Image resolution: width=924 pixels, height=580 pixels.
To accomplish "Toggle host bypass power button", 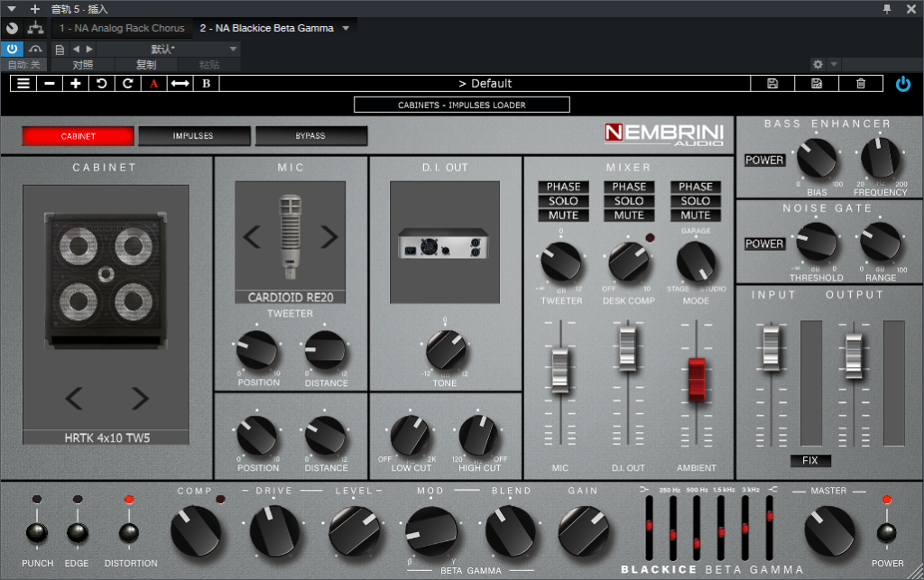I will tap(12, 49).
